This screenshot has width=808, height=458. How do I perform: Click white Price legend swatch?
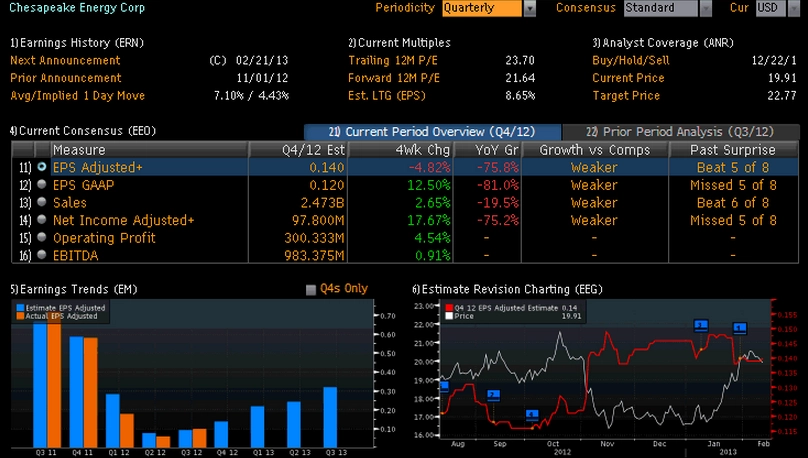click(449, 316)
